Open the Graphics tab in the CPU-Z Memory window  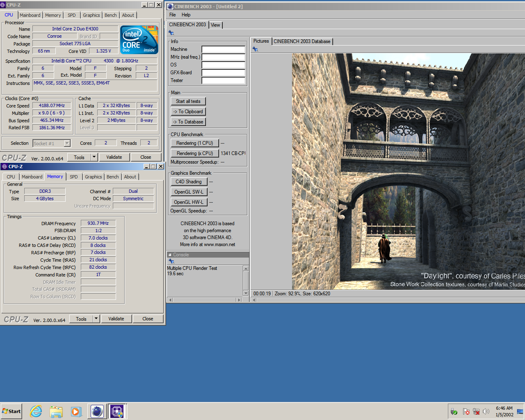(x=94, y=177)
